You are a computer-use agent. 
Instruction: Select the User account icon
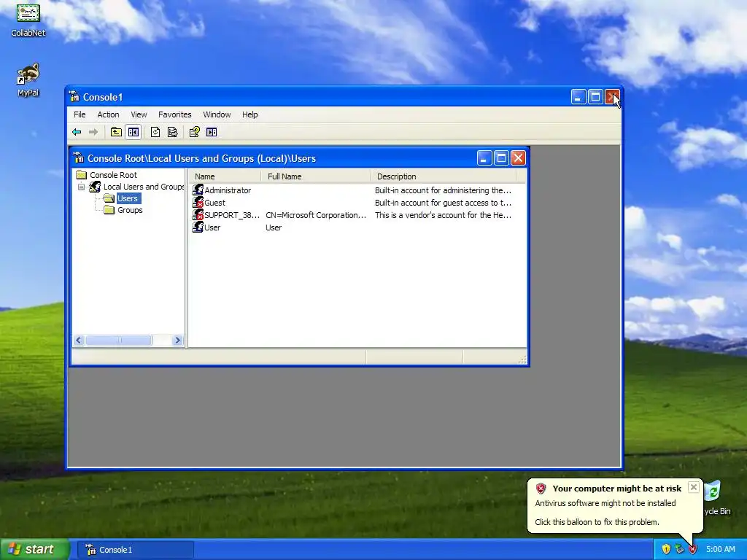coord(198,227)
